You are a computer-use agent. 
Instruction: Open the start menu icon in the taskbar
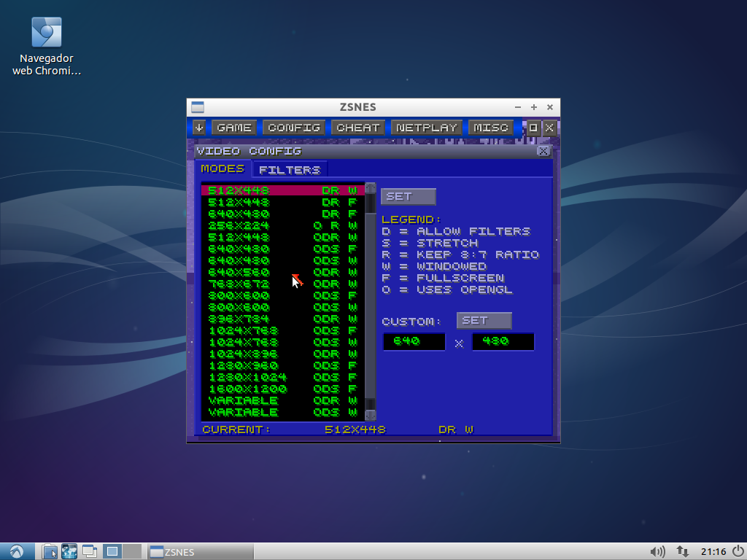coord(17,551)
